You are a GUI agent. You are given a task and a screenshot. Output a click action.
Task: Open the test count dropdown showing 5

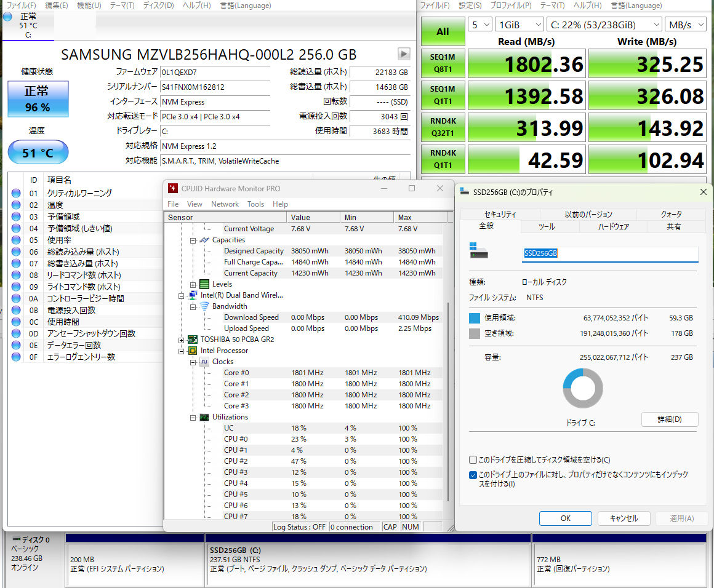(479, 25)
